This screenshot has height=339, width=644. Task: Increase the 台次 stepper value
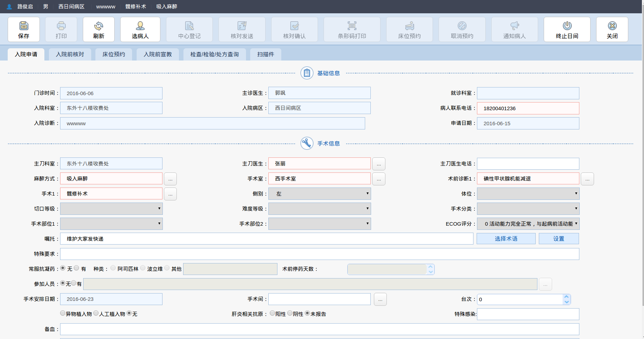(x=567, y=297)
